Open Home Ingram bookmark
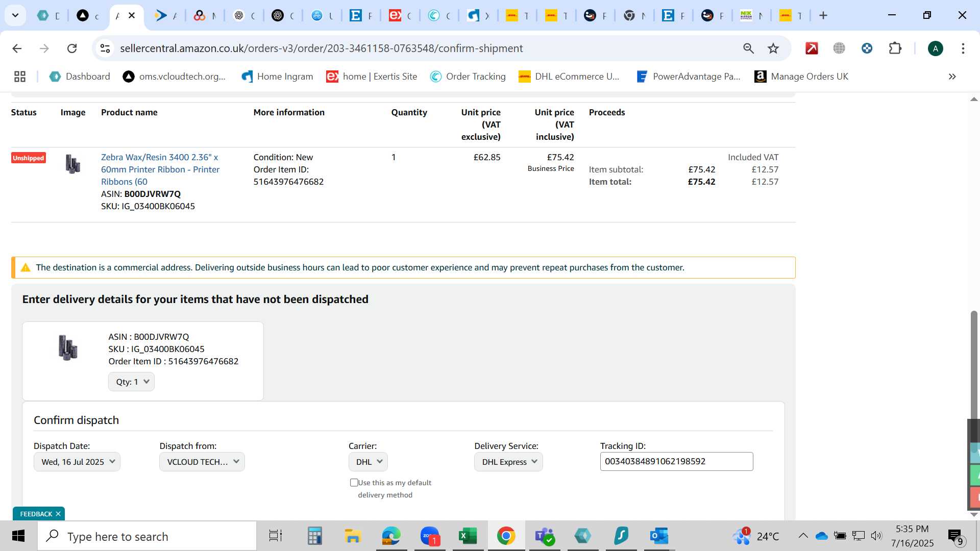980x551 pixels. tap(277, 77)
